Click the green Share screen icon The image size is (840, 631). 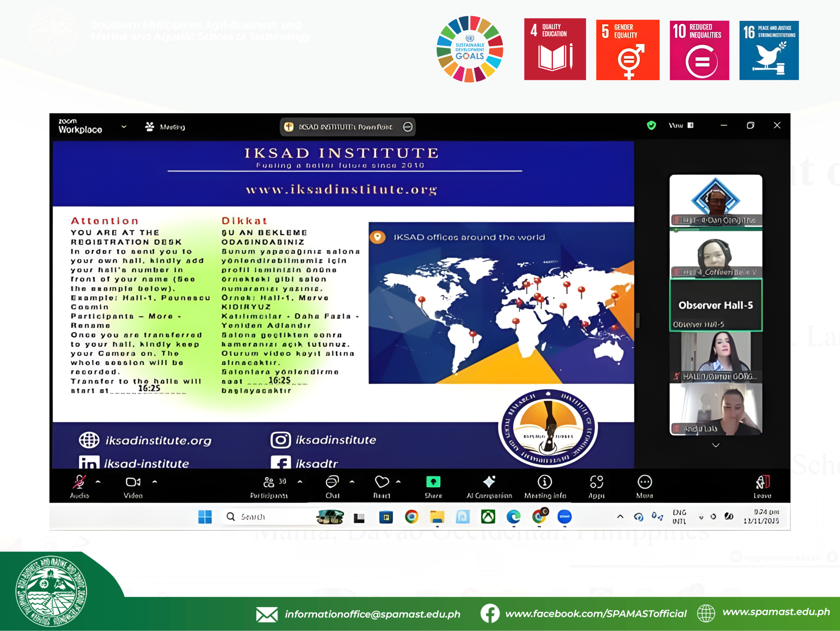click(433, 482)
